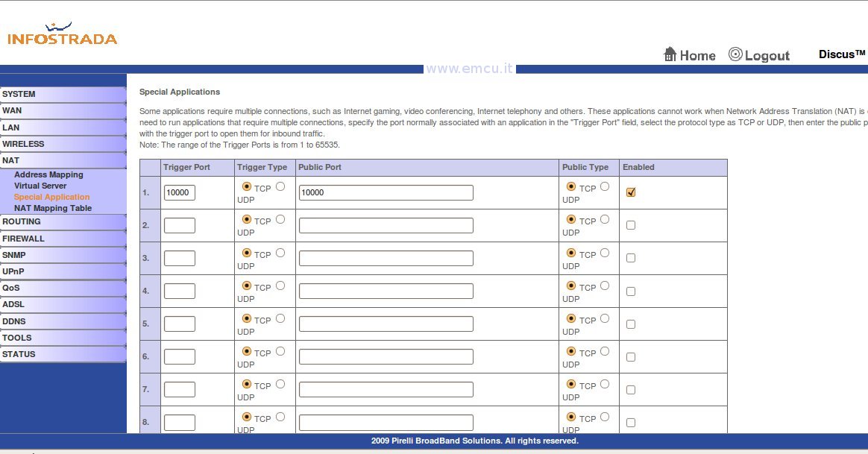Click the Logout circle icon
The width and height of the screenshot is (868, 454).
[735, 54]
